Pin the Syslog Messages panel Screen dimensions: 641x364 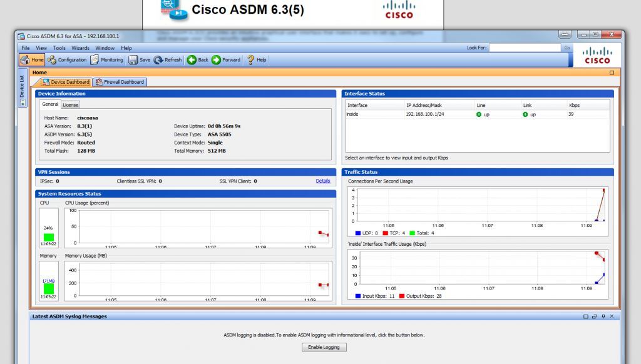point(603,316)
